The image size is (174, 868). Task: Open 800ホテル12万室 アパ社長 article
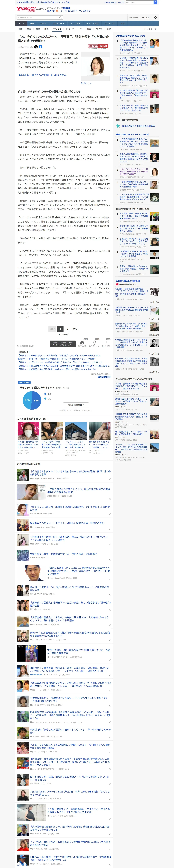[70, 634]
